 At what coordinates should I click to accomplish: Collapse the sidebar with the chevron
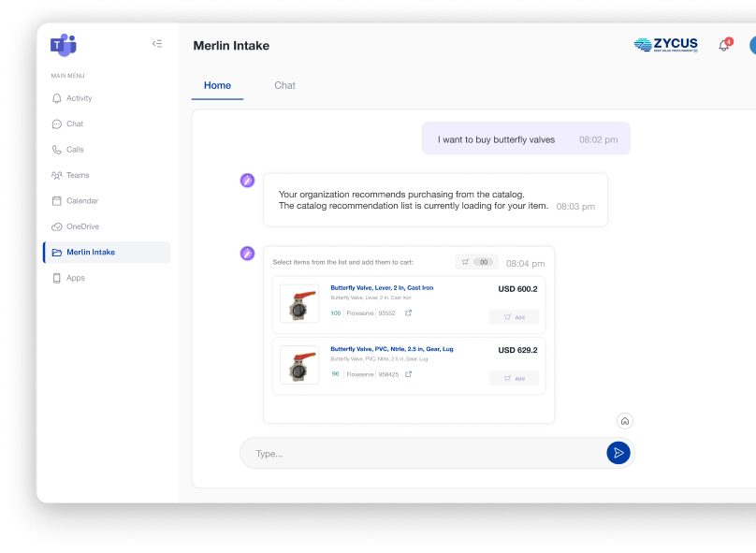click(157, 42)
